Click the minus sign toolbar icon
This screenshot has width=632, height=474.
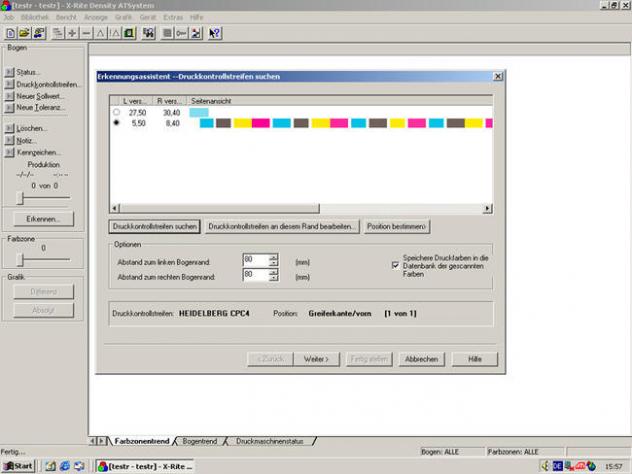click(x=86, y=33)
